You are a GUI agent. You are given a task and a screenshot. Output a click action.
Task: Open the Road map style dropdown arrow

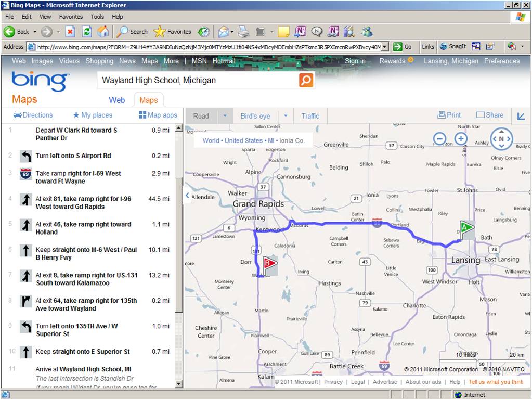point(225,115)
